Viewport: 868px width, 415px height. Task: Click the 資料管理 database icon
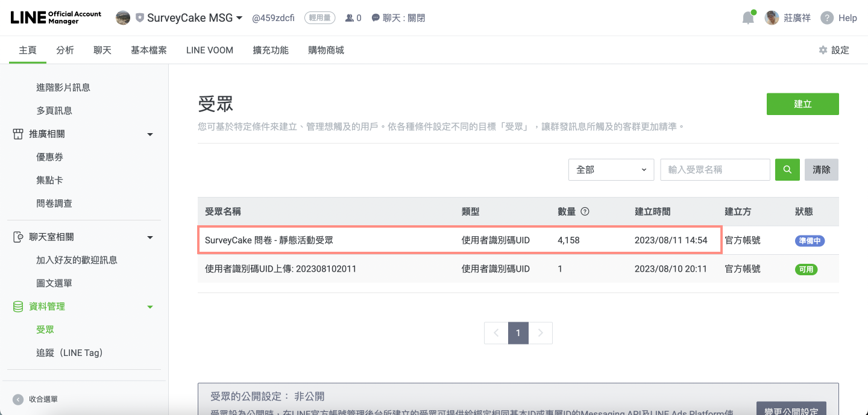point(18,307)
